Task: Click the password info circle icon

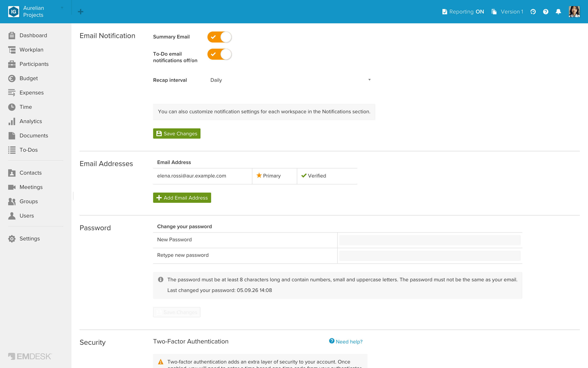Action: 161,279
